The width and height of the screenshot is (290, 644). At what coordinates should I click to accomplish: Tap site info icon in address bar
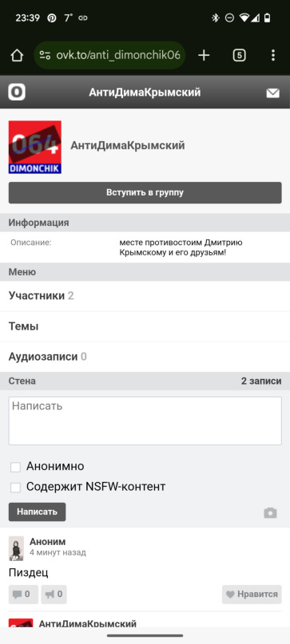click(45, 55)
